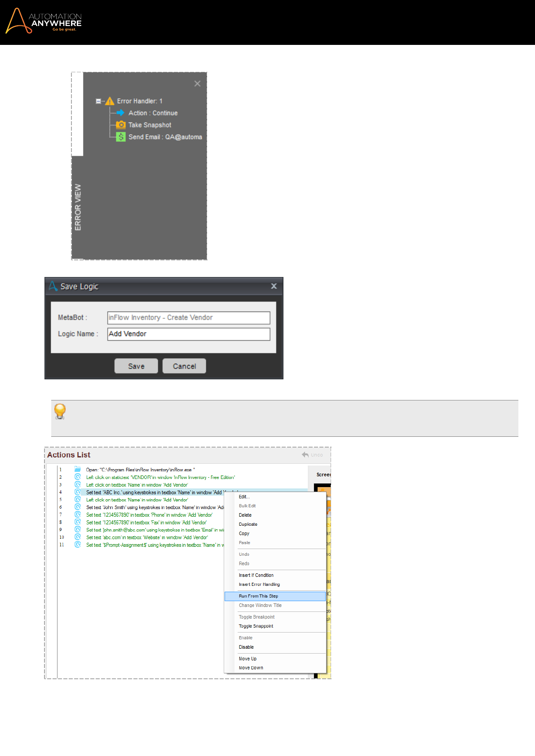535x756 pixels.
Task: Choose Redo from the context menu
Action: pyautogui.click(x=275, y=563)
